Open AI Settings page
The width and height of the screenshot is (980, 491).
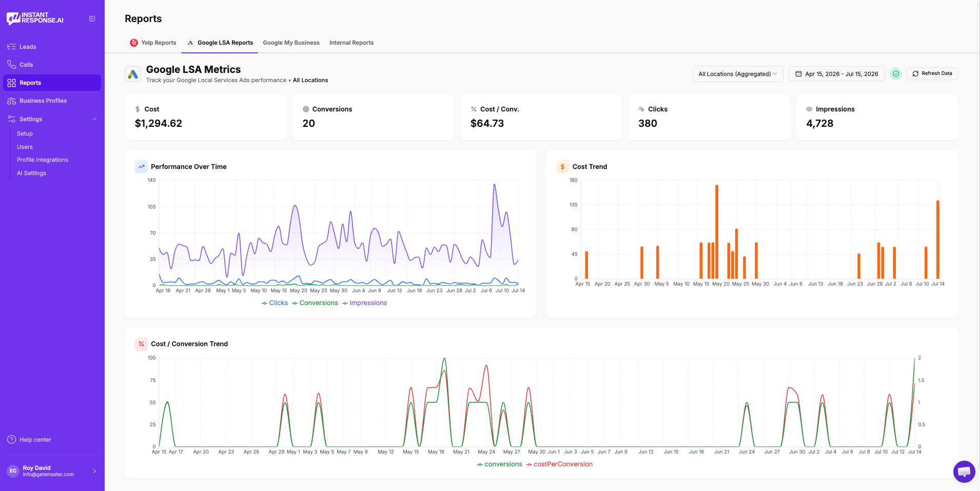(31, 173)
